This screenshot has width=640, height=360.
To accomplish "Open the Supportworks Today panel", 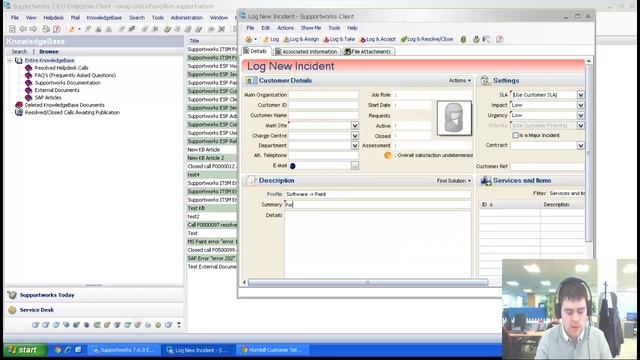I will coord(94,295).
